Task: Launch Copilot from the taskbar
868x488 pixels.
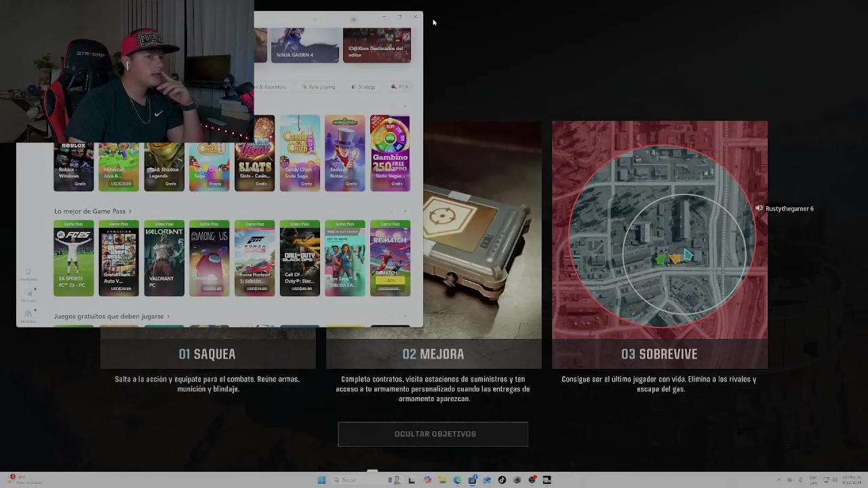Action: [427, 480]
